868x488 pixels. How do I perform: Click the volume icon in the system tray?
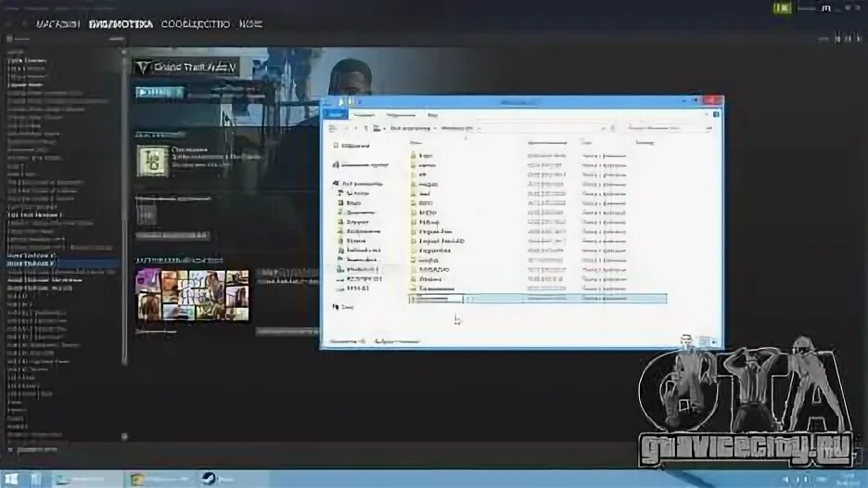pyautogui.click(x=785, y=479)
